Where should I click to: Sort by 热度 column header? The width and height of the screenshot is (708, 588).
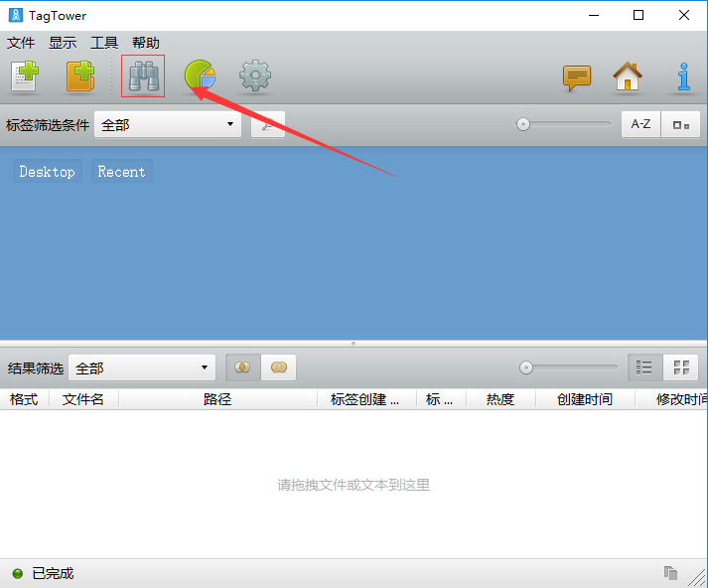tap(500, 399)
